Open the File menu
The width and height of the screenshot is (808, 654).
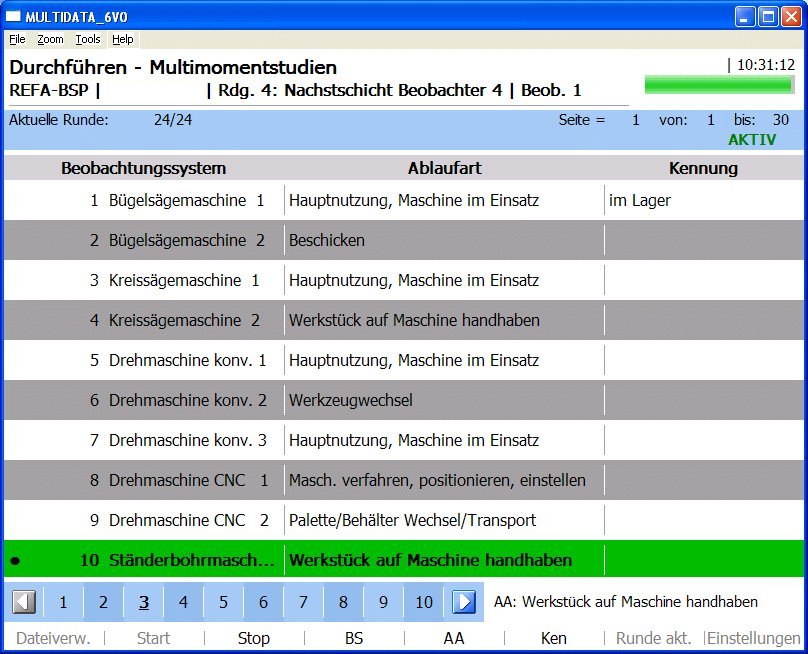[17, 39]
